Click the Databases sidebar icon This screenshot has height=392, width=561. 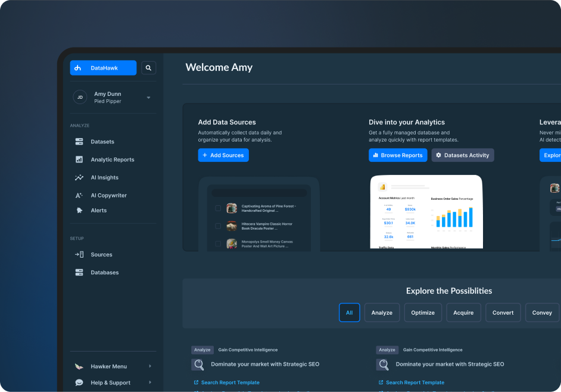pos(79,272)
